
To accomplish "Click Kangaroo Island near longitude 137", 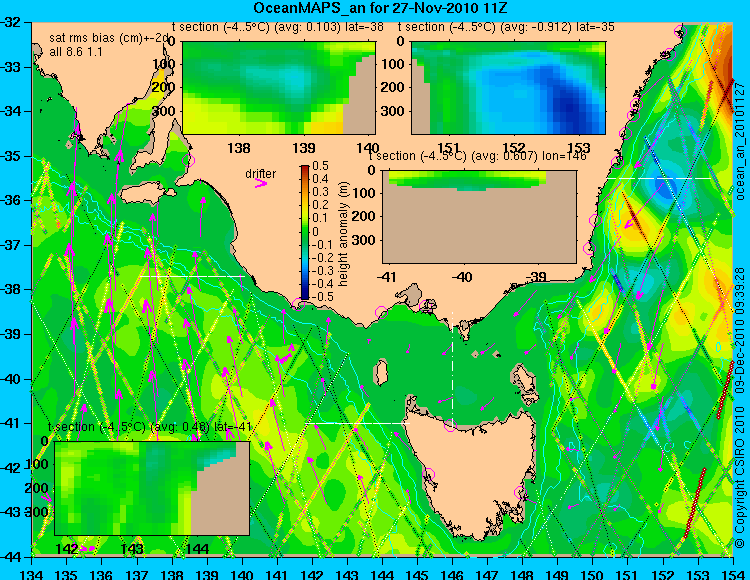I will point(143,195).
